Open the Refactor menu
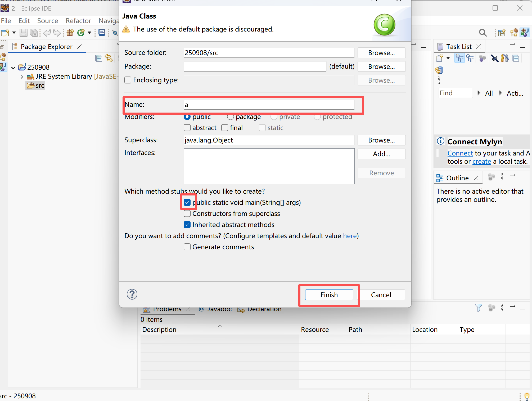The width and height of the screenshot is (532, 401). pos(78,21)
